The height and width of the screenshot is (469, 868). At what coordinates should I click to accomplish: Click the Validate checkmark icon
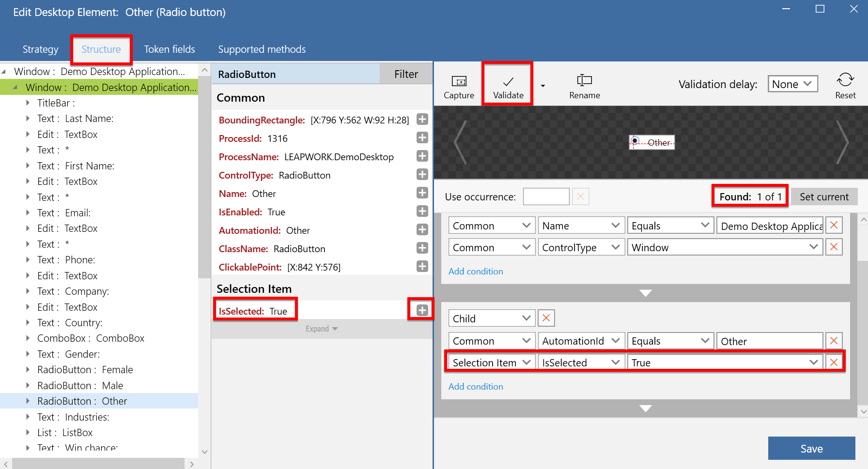point(508,81)
